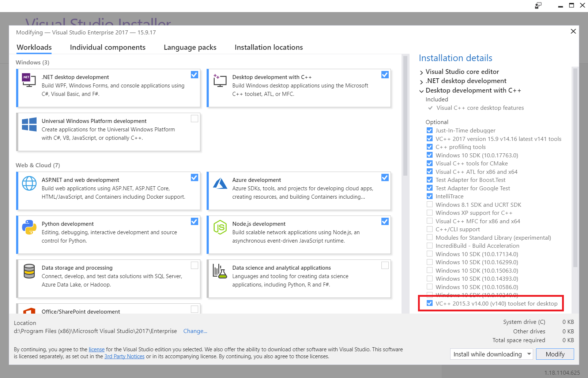The height and width of the screenshot is (378, 588).
Task: Click the Installation details heading
Action: (456, 58)
